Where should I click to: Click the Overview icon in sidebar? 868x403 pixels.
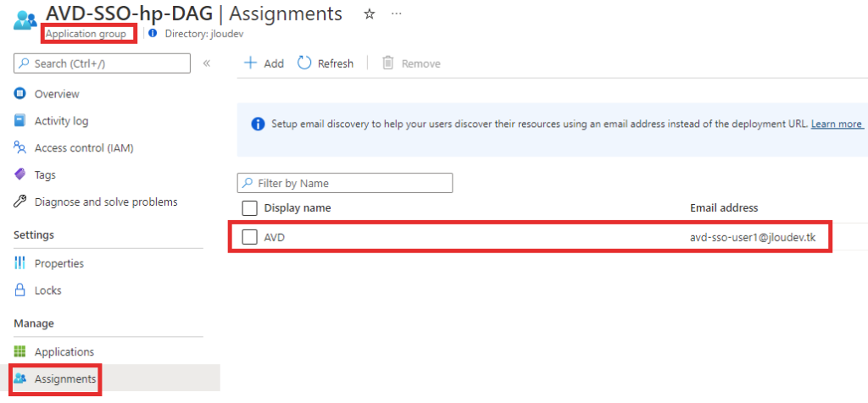pyautogui.click(x=20, y=93)
